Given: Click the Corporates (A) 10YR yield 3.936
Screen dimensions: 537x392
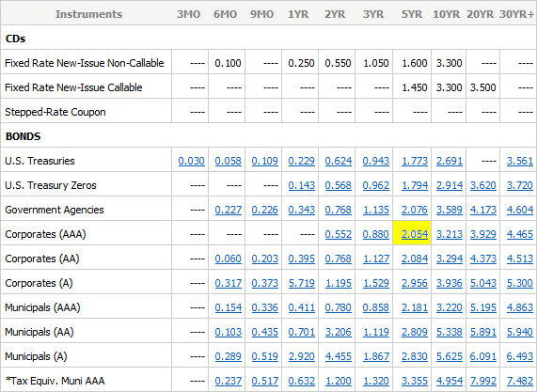Looking at the screenshot, I should point(450,283).
